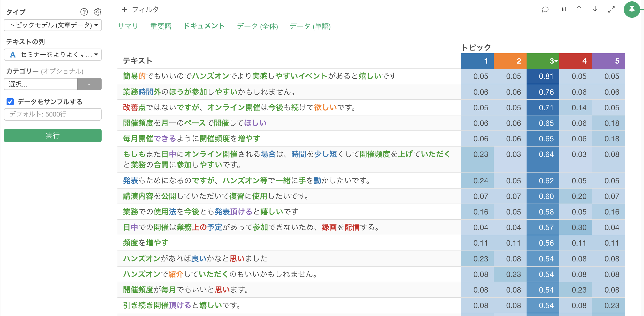The image size is (644, 316).
Task: Click the plus icon to add filter
Action: (x=125, y=10)
